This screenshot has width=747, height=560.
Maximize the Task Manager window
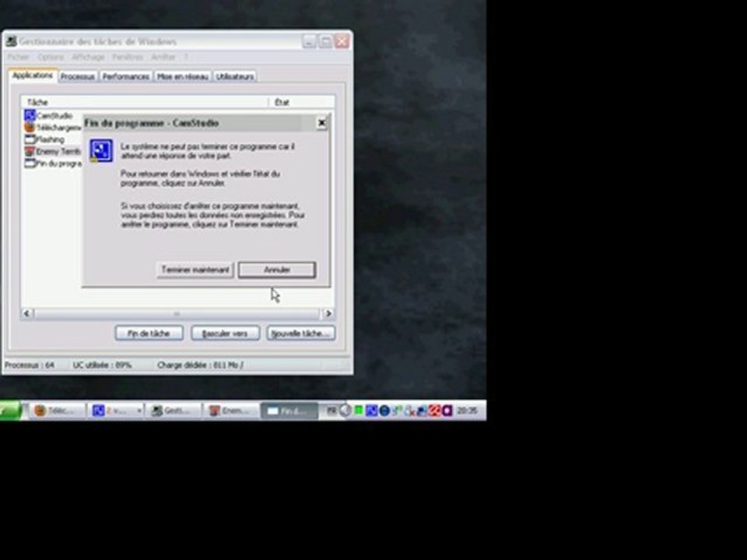(x=325, y=41)
